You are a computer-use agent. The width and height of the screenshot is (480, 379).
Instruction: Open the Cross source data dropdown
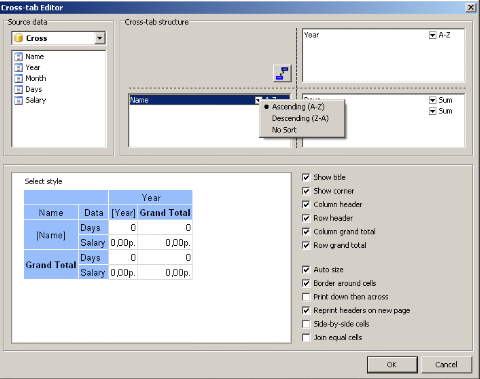[x=99, y=38]
